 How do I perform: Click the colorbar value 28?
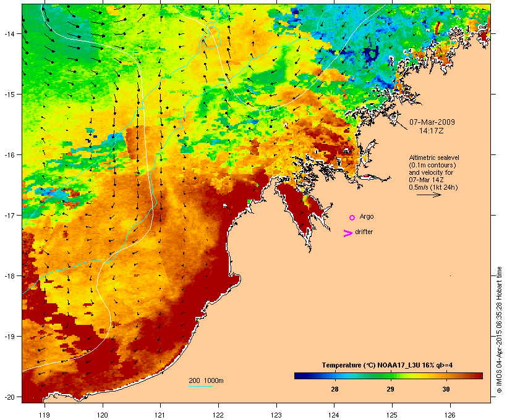point(334,389)
